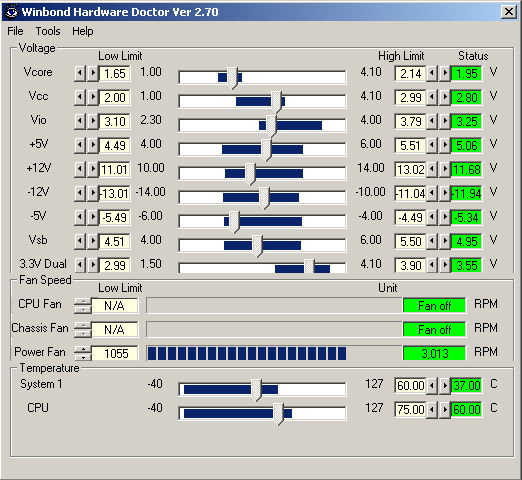Click the Chassis Fan low limit N/A field
522x480 pixels.
[x=115, y=329]
